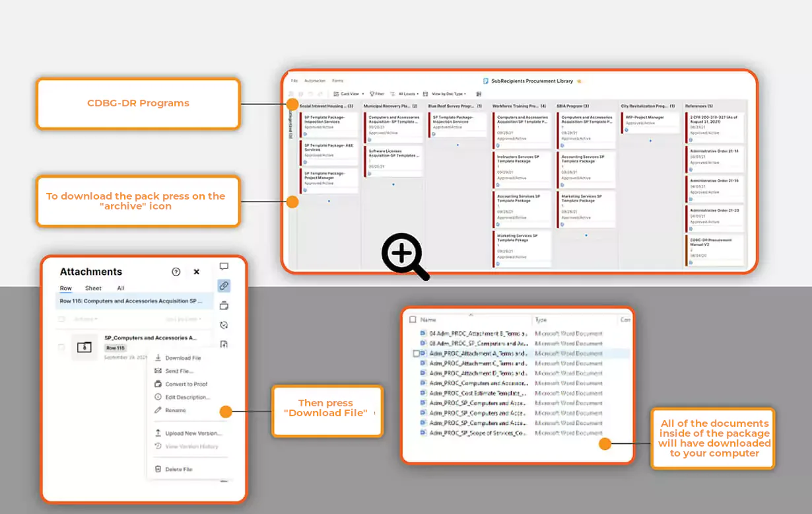Tick the checkbox next to Name column header
812x514 pixels.
pos(413,320)
